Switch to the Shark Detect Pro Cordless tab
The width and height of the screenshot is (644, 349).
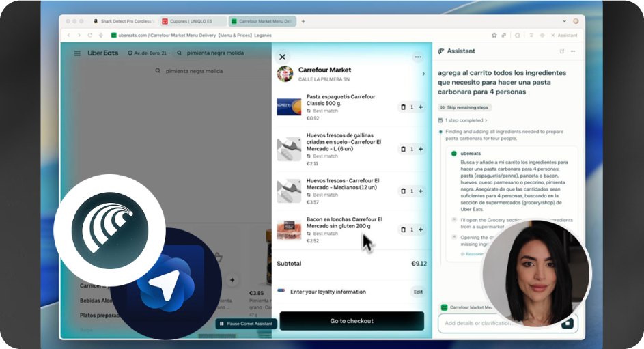124,21
